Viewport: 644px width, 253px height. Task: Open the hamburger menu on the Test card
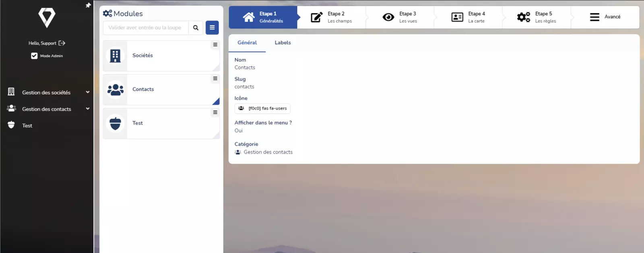[x=215, y=112]
